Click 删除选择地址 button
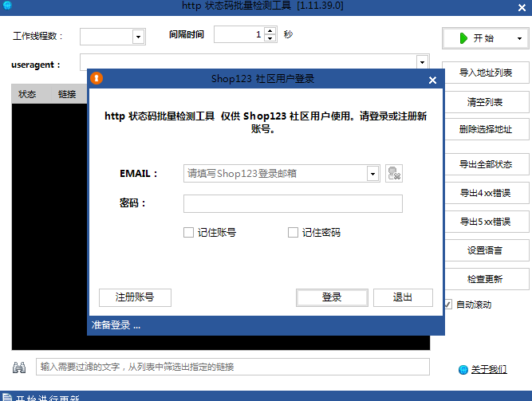The width and height of the screenshot is (532, 401). [486, 129]
